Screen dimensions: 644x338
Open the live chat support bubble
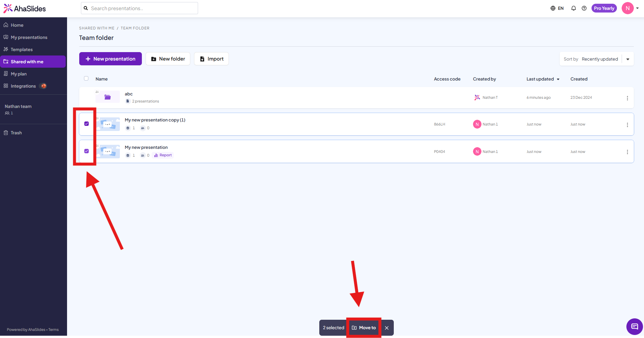635,326
